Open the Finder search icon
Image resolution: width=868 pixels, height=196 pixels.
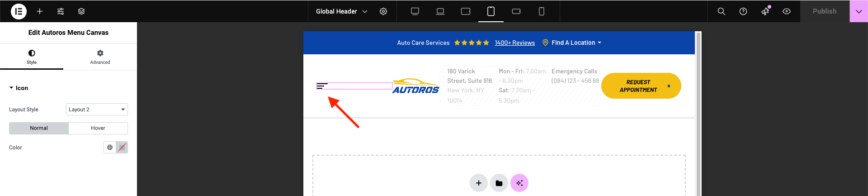pos(721,11)
